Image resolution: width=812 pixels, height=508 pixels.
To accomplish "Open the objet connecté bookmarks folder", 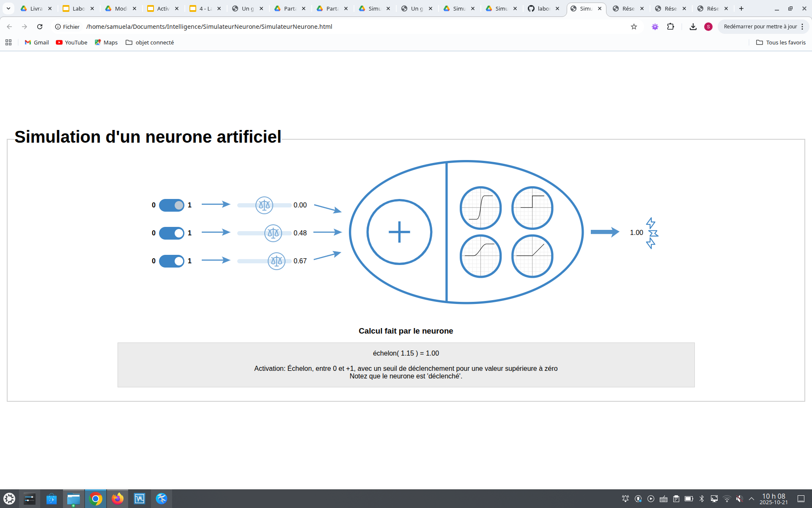I will (150, 42).
